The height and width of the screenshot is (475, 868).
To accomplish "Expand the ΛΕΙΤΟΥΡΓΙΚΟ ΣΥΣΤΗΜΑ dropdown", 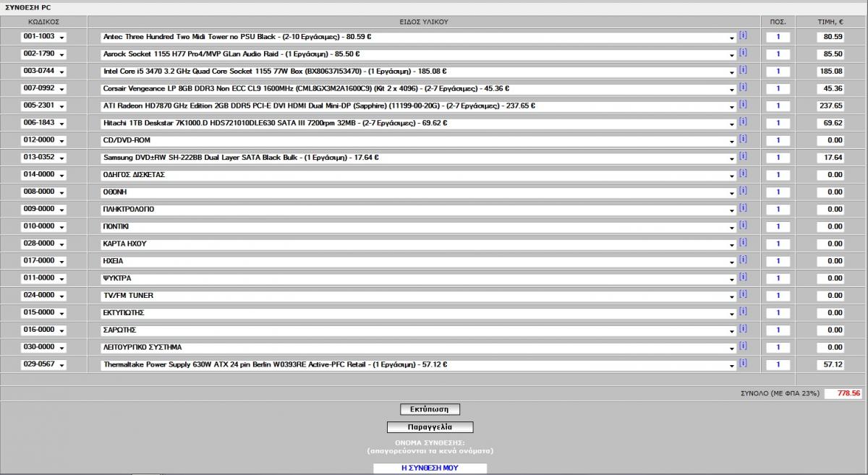I will [x=419, y=348].
